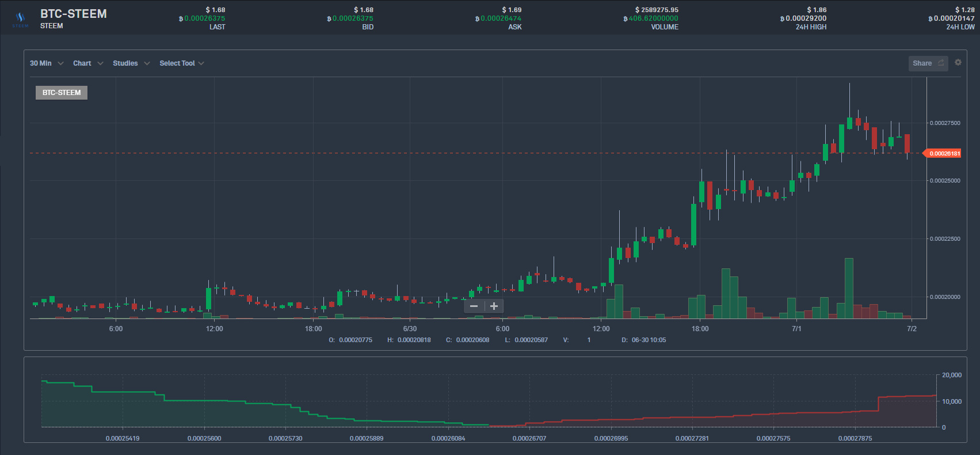Click depth chart price label 0.00027875
The height and width of the screenshot is (455, 980).
(855, 438)
